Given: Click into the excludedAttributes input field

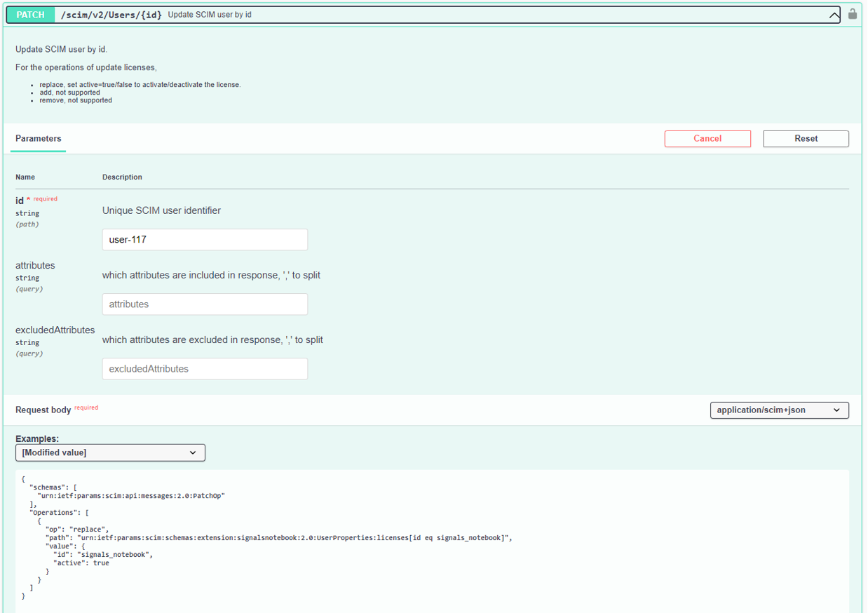Looking at the screenshot, I should tap(205, 369).
